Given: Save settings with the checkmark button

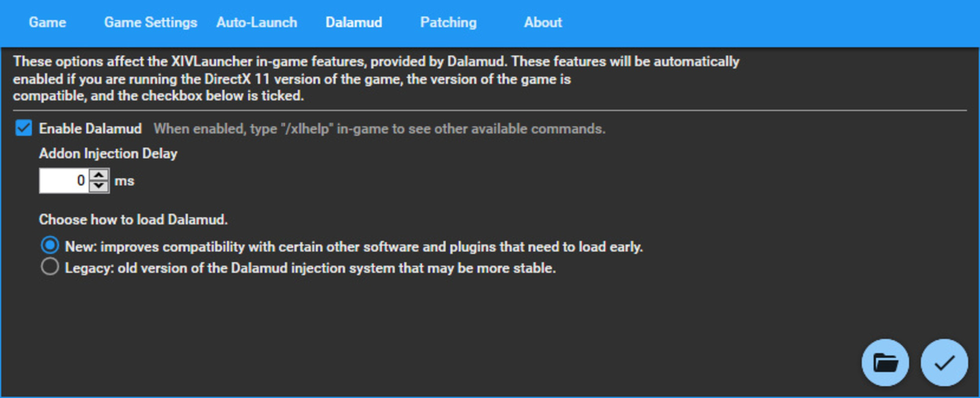Looking at the screenshot, I should tap(944, 363).
